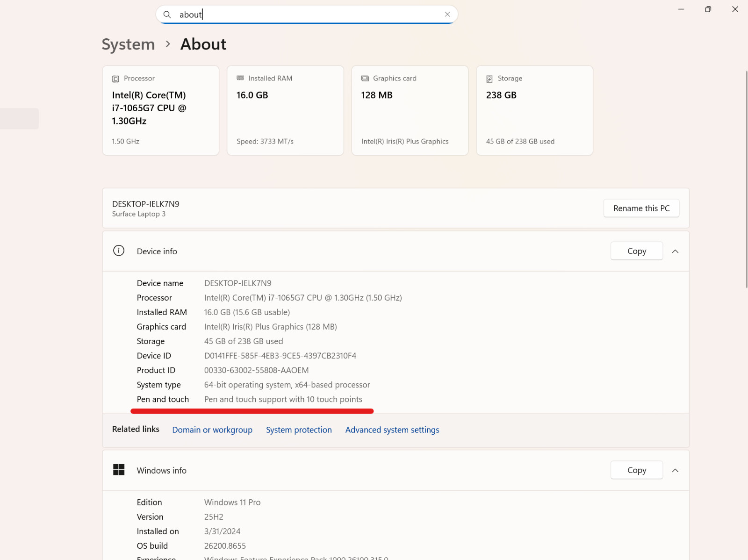Click the vertical scrollbar thumb

(747, 179)
